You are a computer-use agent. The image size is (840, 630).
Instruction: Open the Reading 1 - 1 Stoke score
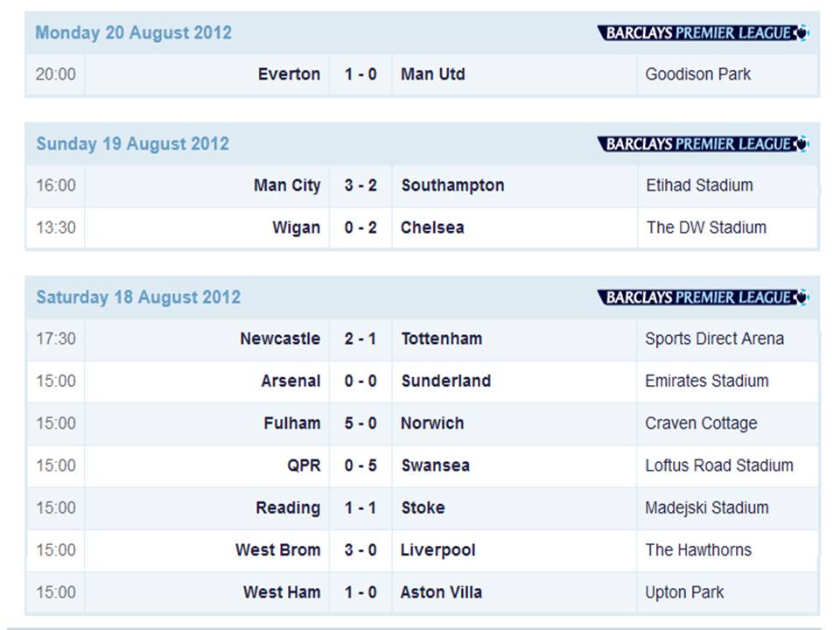(x=360, y=507)
